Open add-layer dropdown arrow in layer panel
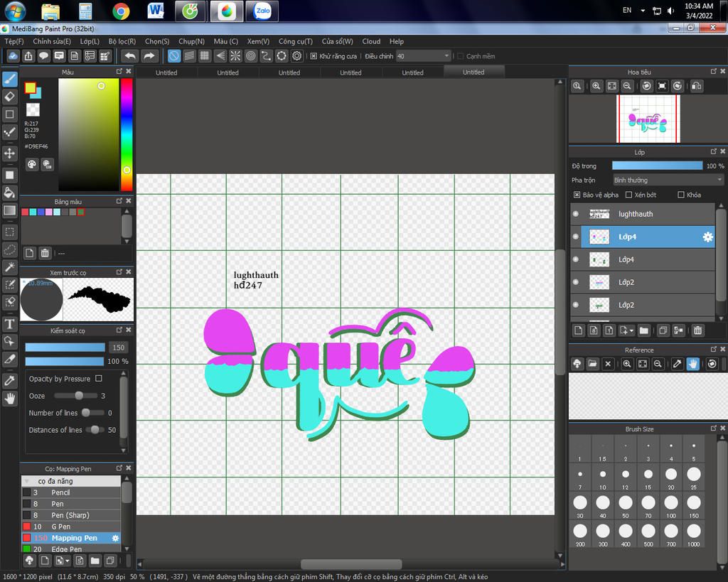The image size is (728, 582). 631,331
